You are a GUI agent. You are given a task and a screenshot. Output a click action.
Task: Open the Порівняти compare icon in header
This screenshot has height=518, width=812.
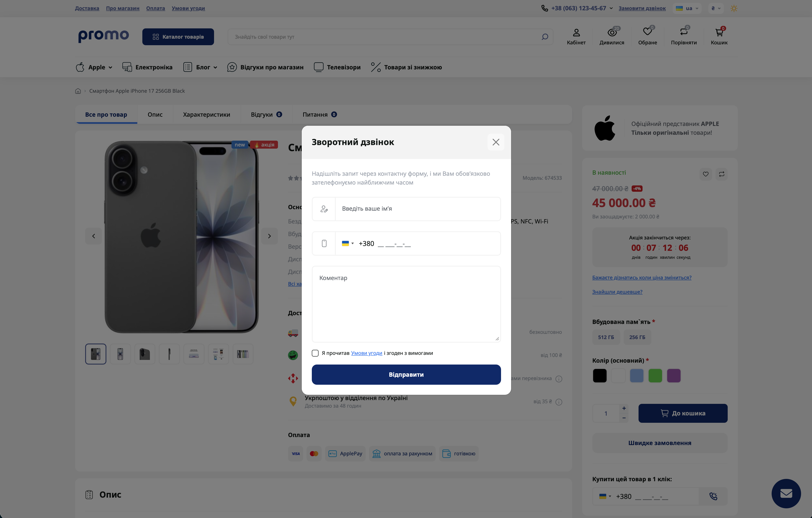click(684, 32)
